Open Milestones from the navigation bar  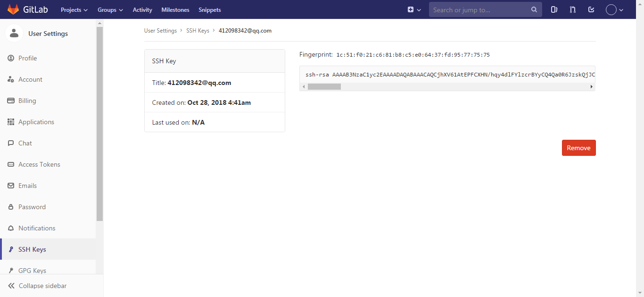(175, 9)
